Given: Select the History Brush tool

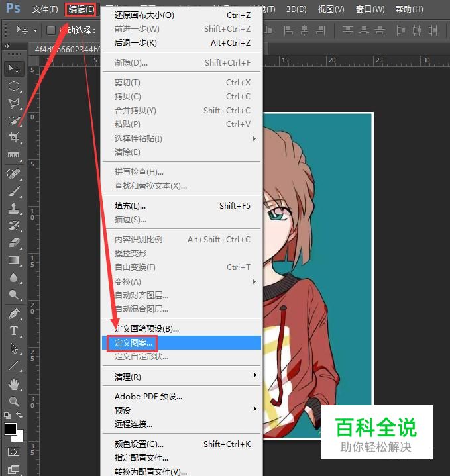Looking at the screenshot, I should [14, 226].
